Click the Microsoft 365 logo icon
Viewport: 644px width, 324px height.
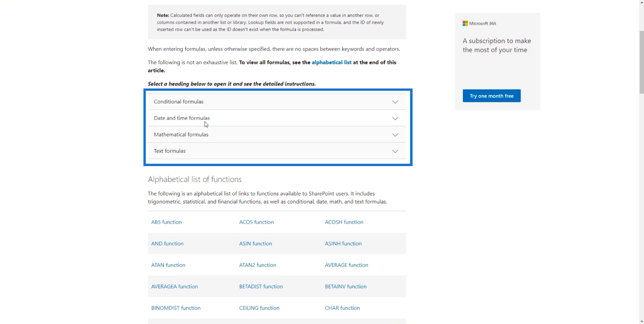coord(465,23)
